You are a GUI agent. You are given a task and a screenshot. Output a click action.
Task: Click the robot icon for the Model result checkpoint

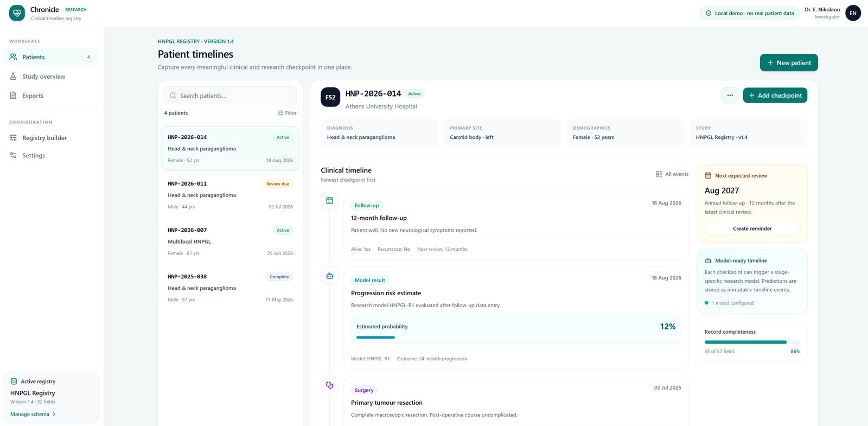point(329,276)
